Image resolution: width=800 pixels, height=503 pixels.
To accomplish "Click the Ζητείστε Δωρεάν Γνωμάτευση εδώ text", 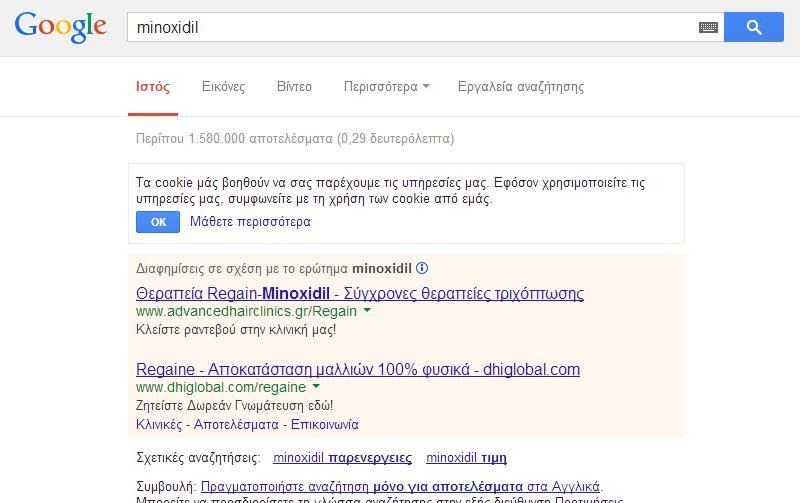I will (234, 406).
